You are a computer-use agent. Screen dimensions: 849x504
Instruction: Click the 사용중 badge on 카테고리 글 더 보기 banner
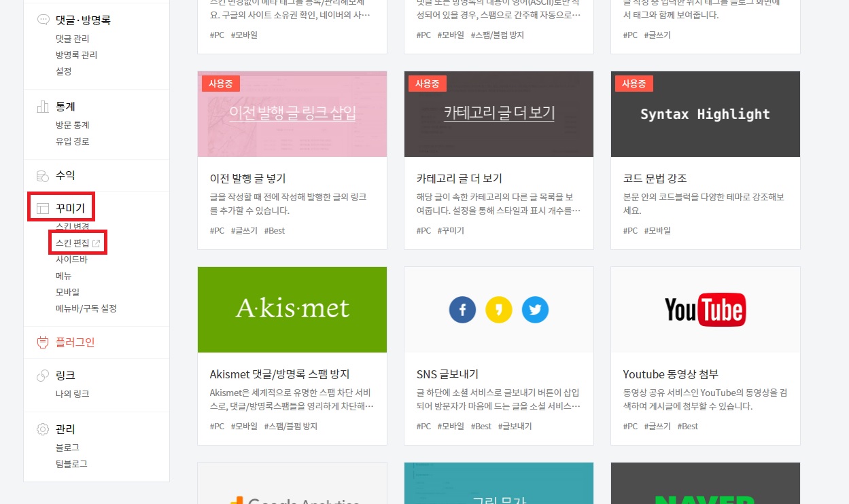(427, 84)
